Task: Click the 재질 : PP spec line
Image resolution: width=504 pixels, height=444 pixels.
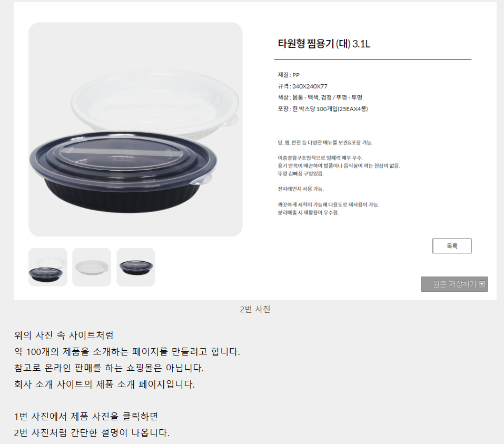Action: [x=289, y=75]
